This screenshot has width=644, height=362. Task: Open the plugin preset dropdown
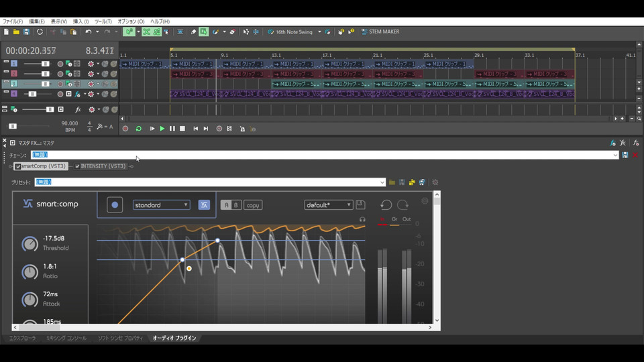click(382, 182)
